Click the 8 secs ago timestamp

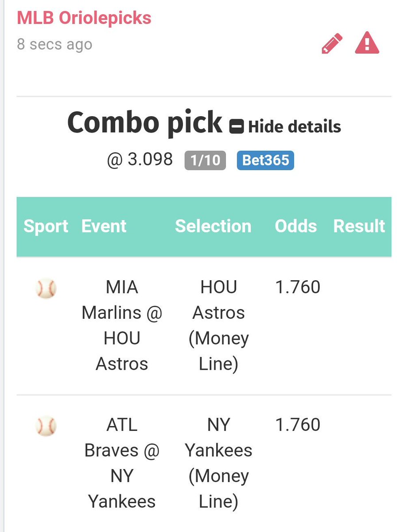[x=54, y=44]
